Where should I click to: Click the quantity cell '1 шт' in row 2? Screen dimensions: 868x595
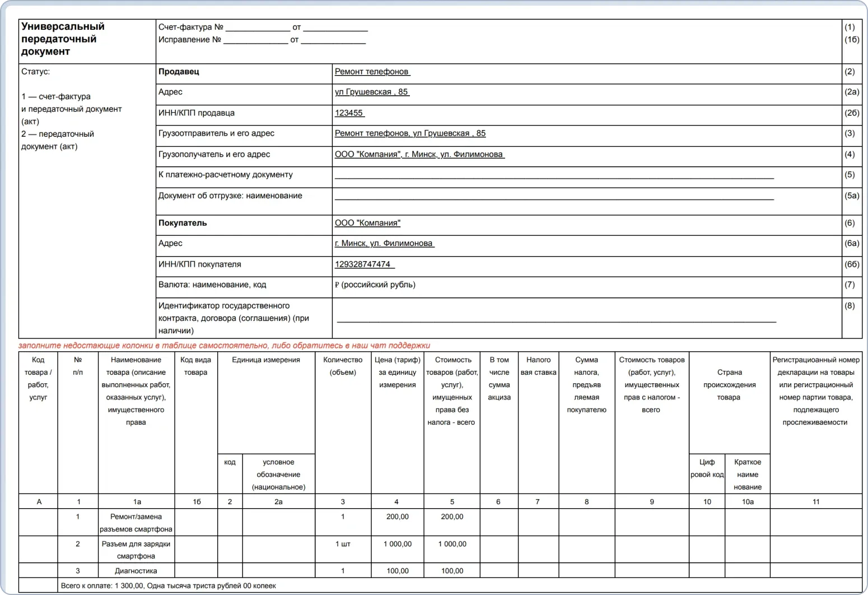pos(343,544)
